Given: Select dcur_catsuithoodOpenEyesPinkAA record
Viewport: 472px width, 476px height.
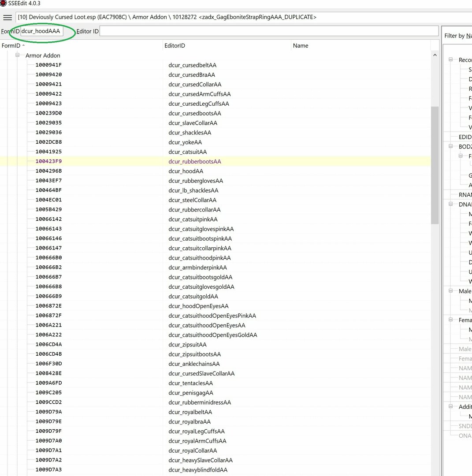Looking at the screenshot, I should pos(216,316).
